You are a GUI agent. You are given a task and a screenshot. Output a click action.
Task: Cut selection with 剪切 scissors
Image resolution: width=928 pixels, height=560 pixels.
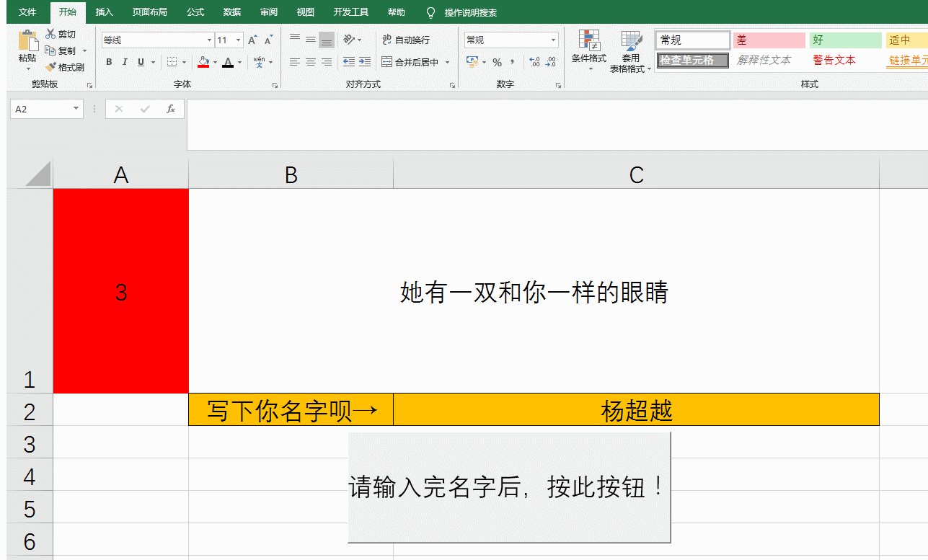tap(61, 35)
